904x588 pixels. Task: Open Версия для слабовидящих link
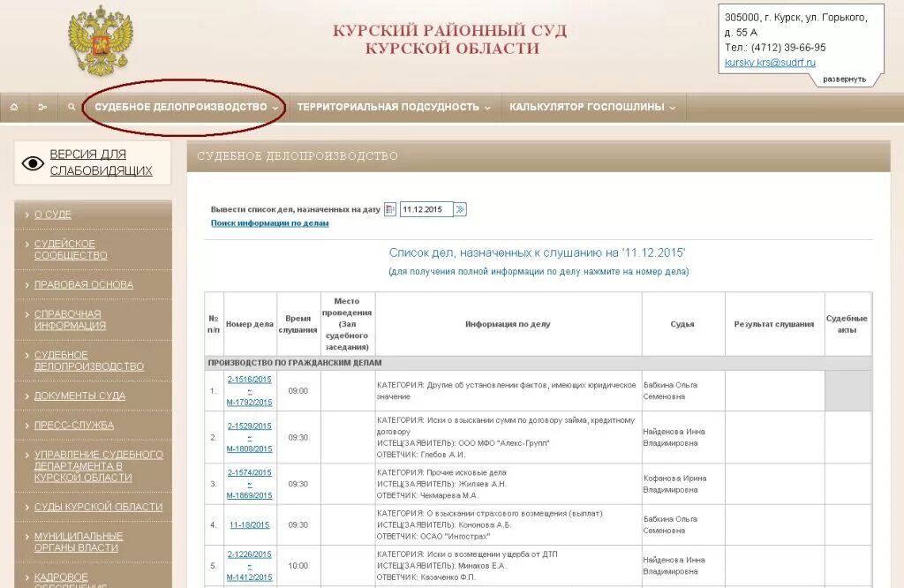101,162
